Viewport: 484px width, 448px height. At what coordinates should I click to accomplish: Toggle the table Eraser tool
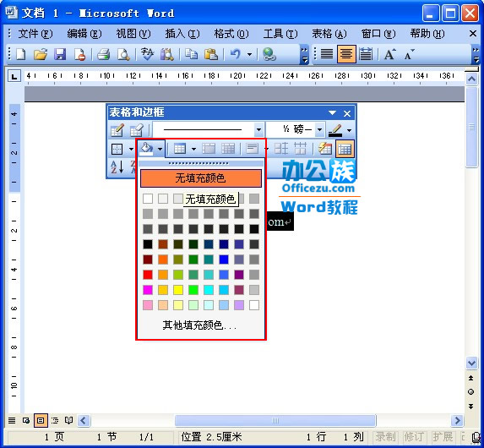(x=136, y=130)
